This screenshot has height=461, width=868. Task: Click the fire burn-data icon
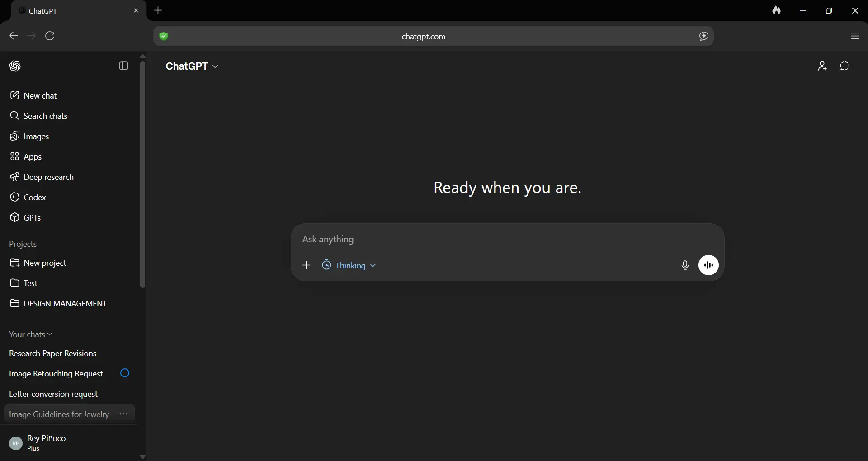776,10
